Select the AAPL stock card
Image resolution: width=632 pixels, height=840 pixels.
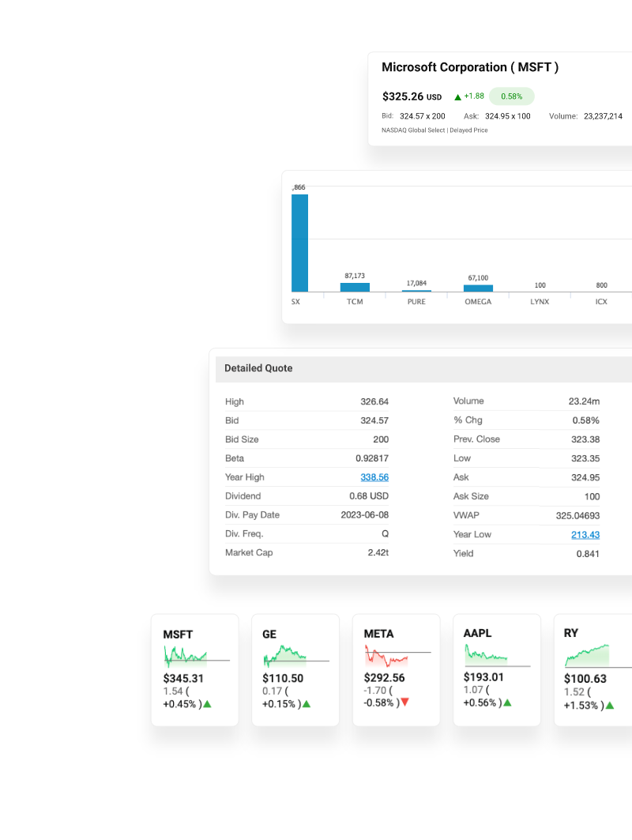click(x=497, y=669)
